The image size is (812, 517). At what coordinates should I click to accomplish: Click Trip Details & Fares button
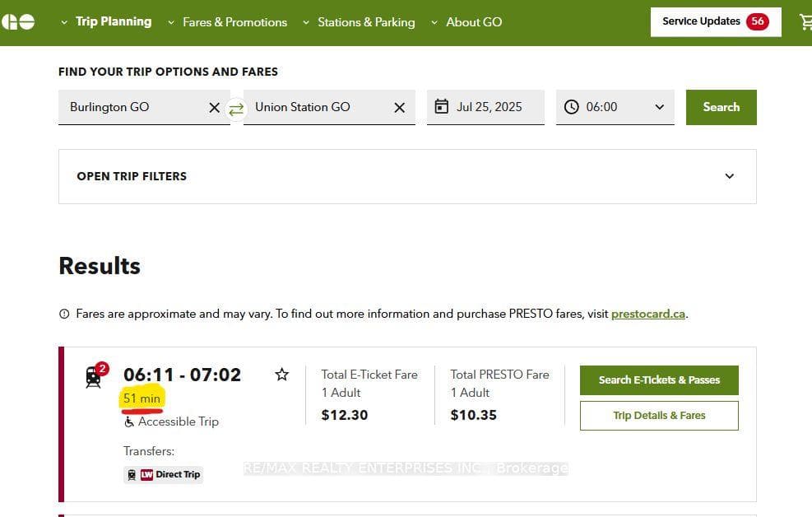[x=659, y=416]
